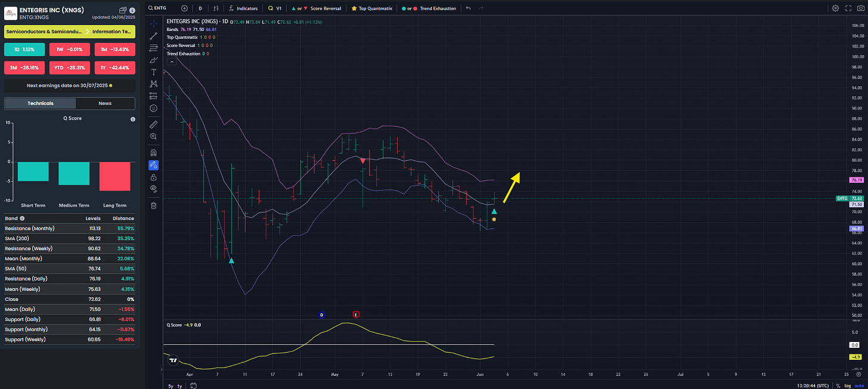The width and height of the screenshot is (868, 389).
Task: Click the undo arrow
Action: point(469,8)
